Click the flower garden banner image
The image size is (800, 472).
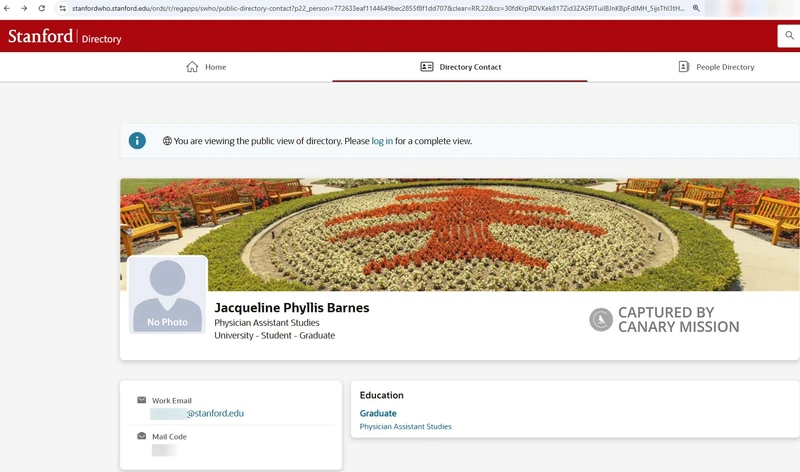[459, 234]
